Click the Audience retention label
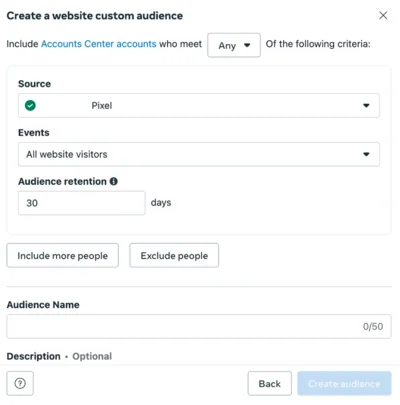The height and width of the screenshot is (405, 400). (62, 181)
